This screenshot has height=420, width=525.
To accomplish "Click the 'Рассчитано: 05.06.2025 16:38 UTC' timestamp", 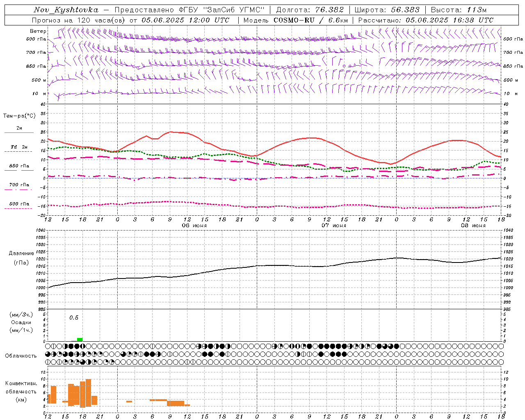I will (x=426, y=20).
